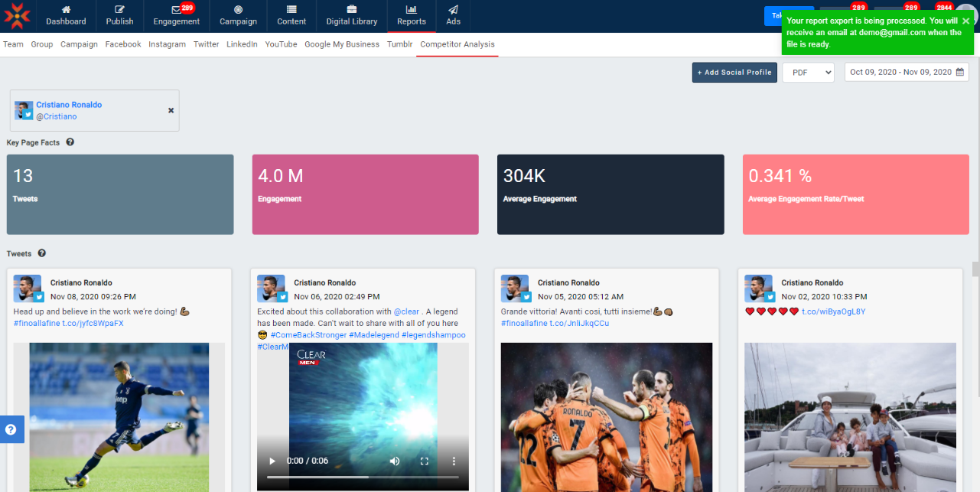Open the Digital Library briefcase icon
This screenshot has width=980, height=492.
(352, 9)
